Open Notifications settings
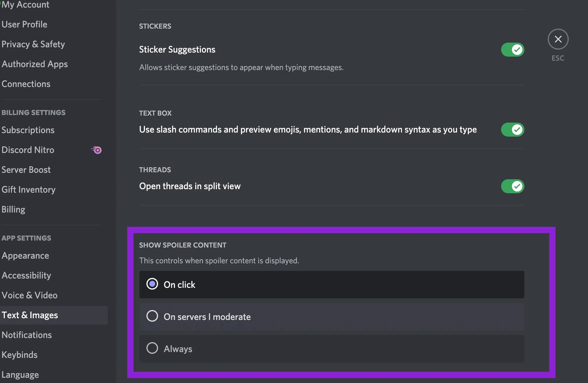 coord(26,335)
